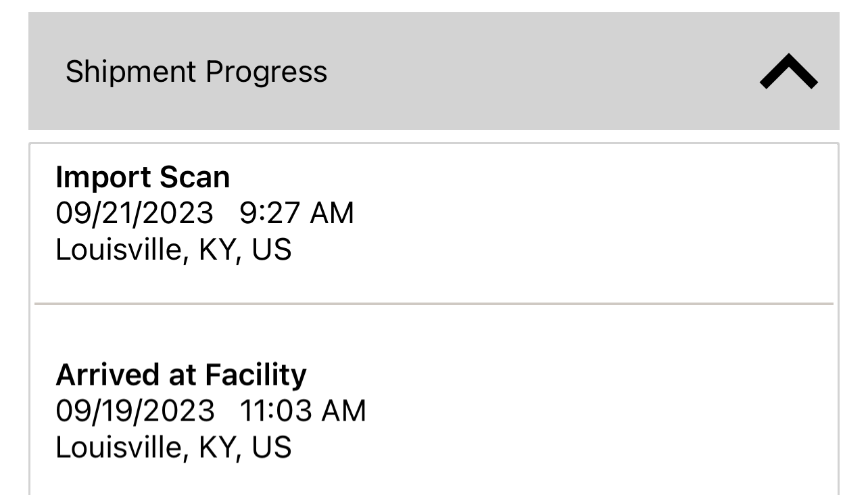Click the 09/21/2023 date text
Viewport: 868px width, 495px height.
click(135, 213)
